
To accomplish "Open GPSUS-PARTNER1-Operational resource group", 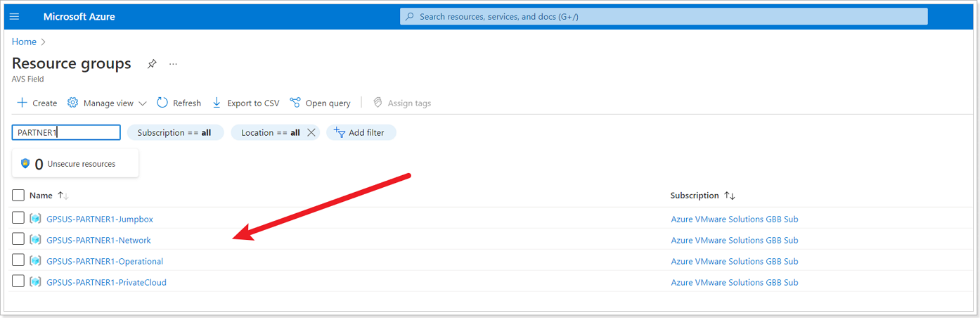I will click(x=105, y=261).
